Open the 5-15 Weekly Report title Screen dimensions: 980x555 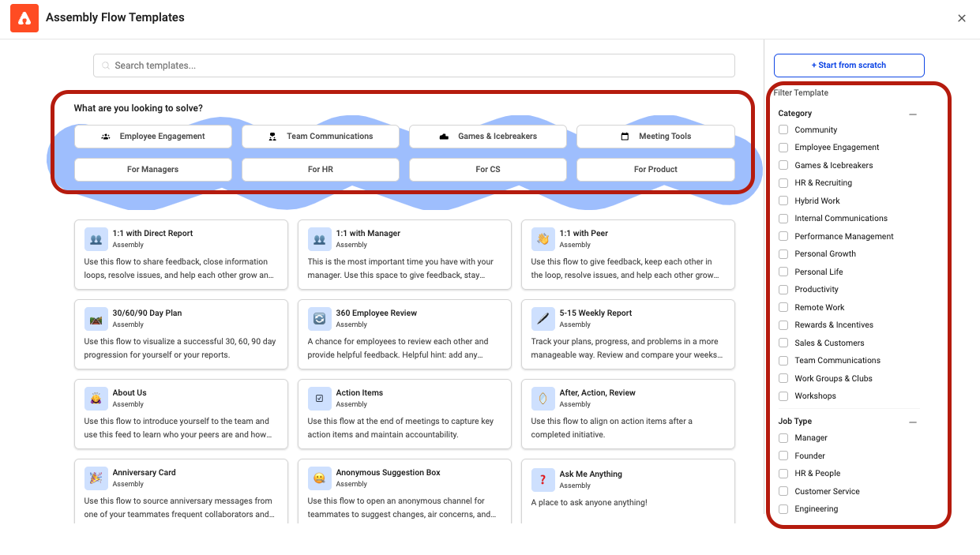point(595,313)
